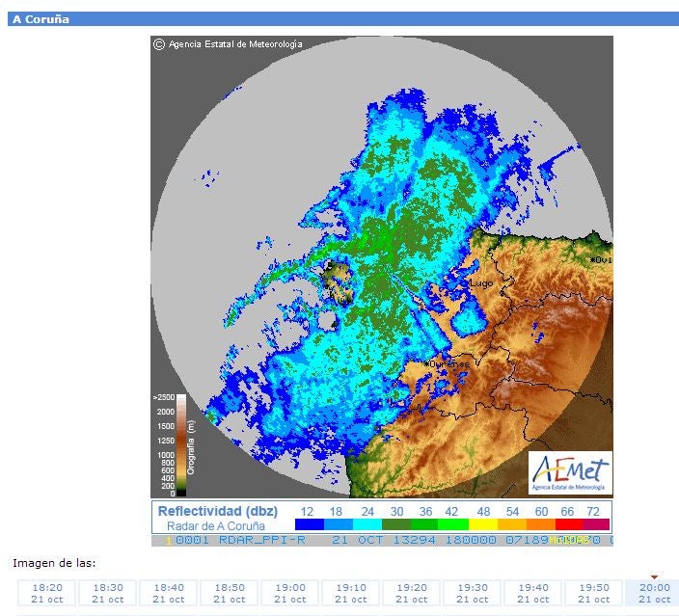The height and width of the screenshot is (616, 679).
Task: Select the highlighted 20:00 time slot
Action: (654, 593)
